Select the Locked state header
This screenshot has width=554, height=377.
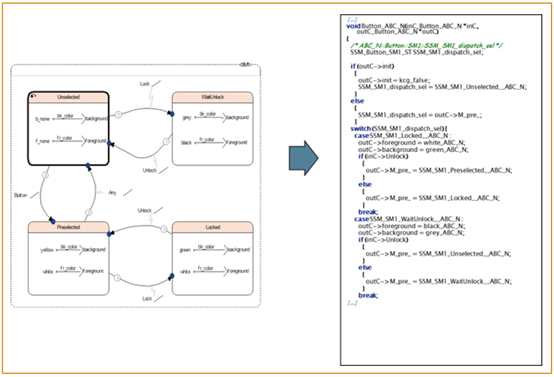(x=213, y=227)
